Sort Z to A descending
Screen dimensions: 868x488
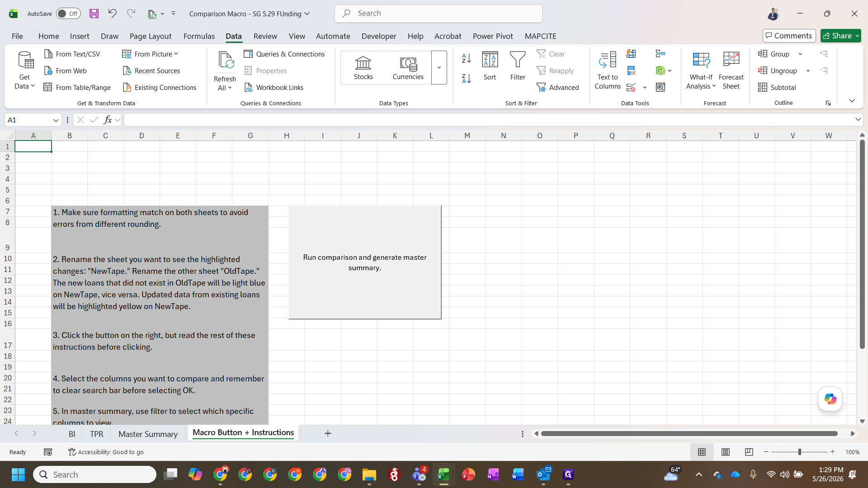coord(467,78)
